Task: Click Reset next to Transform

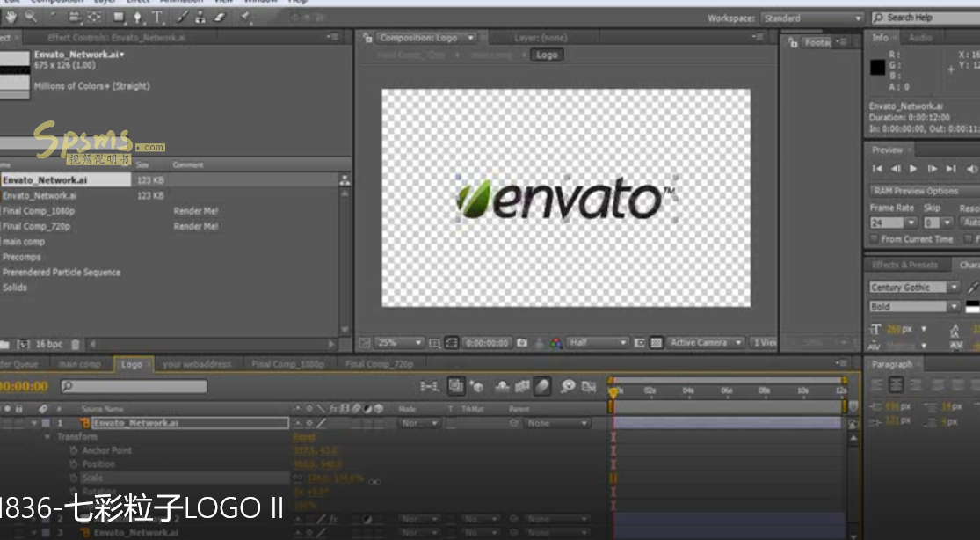Action: coord(304,437)
